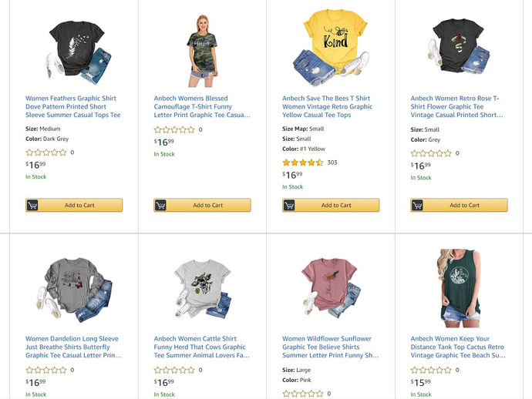Open Women Dandelion Long Sleeve shirt link
The image size is (532, 399).
tap(73, 347)
